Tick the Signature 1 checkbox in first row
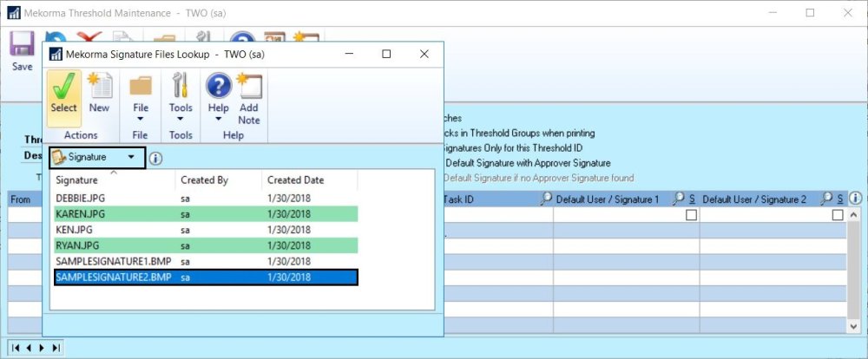This screenshot has width=868, height=359. pos(691,215)
